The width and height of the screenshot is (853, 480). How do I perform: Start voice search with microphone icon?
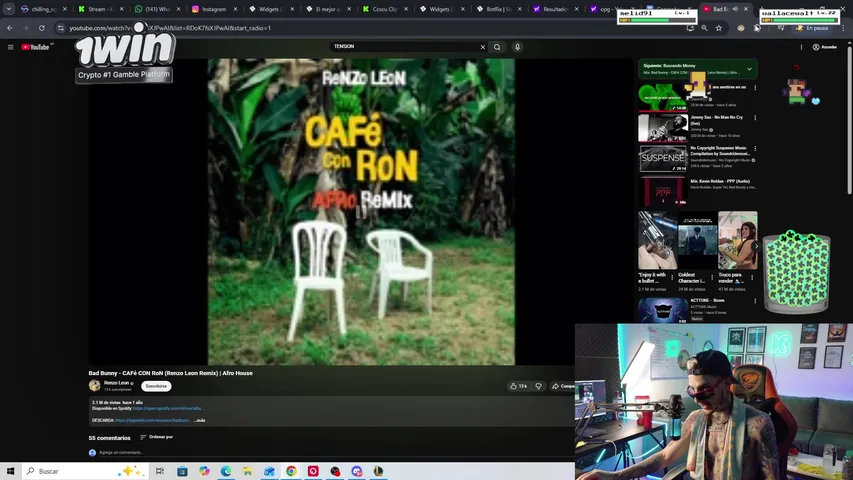click(517, 47)
